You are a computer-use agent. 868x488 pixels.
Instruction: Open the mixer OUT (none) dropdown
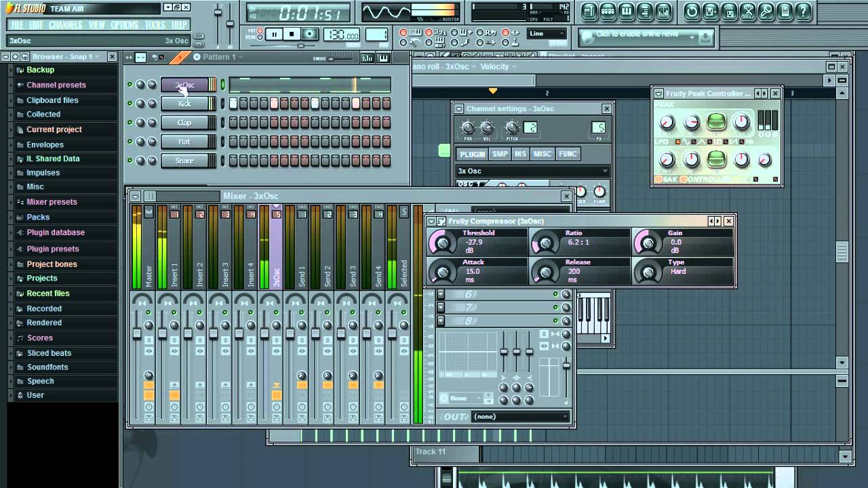[520, 417]
